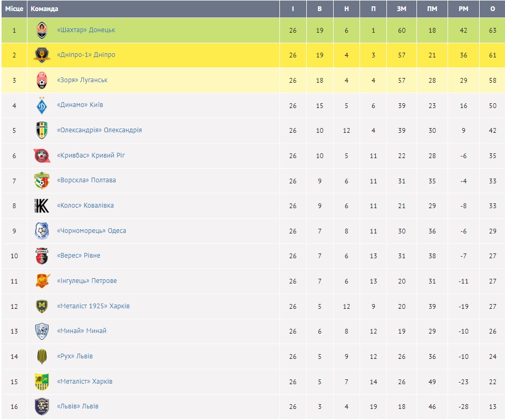This screenshot has width=505, height=420.
Task: Click the «Команда» column header
Action: click(x=44, y=9)
